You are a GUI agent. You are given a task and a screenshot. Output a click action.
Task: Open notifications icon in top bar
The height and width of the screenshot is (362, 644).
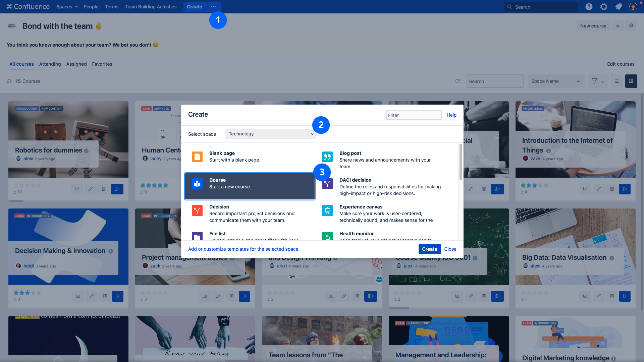click(618, 7)
